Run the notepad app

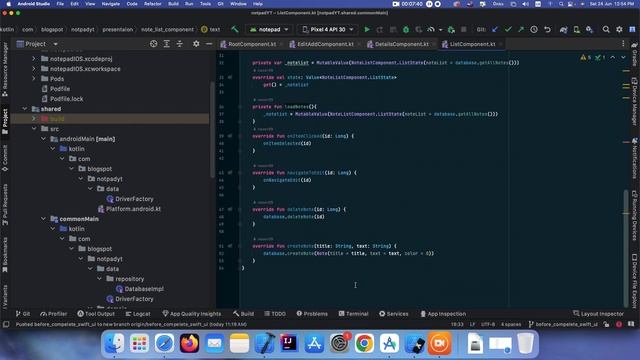[x=367, y=29]
